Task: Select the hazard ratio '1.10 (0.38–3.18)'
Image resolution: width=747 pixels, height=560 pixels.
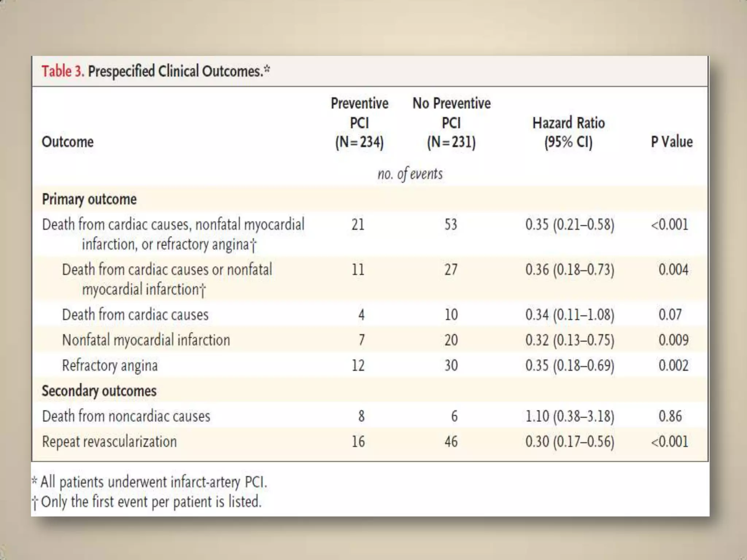Action: pyautogui.click(x=570, y=416)
